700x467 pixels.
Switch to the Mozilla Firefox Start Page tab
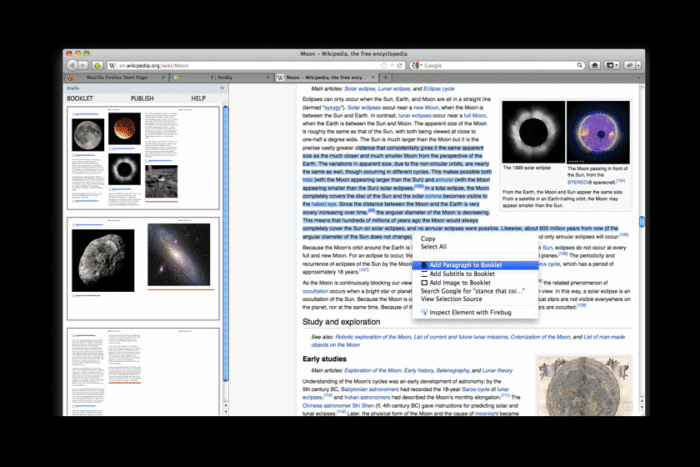point(117,77)
